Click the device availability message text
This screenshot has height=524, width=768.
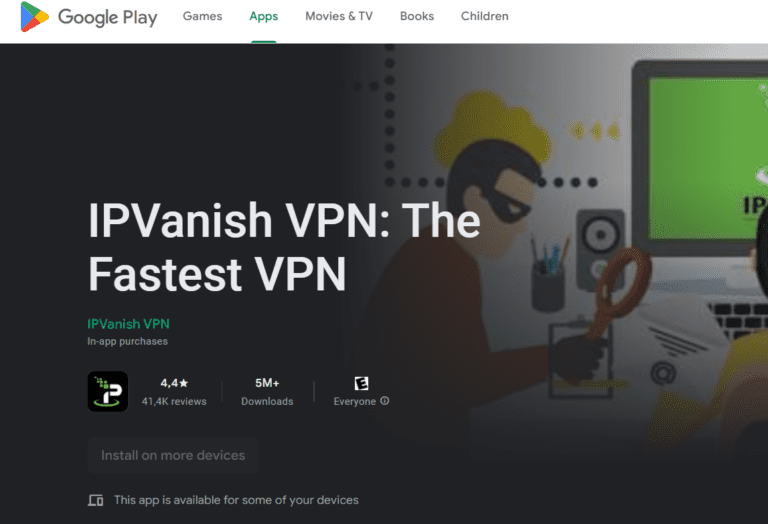tap(236, 500)
